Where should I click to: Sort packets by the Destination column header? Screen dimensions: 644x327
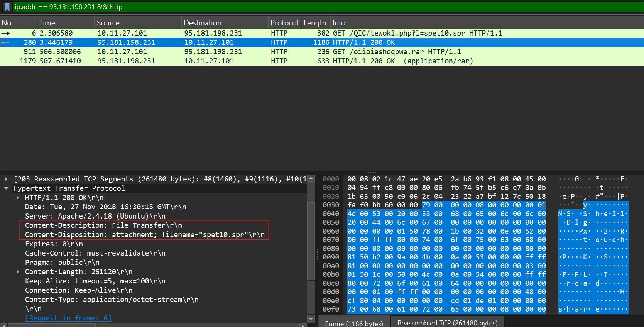(x=225, y=23)
